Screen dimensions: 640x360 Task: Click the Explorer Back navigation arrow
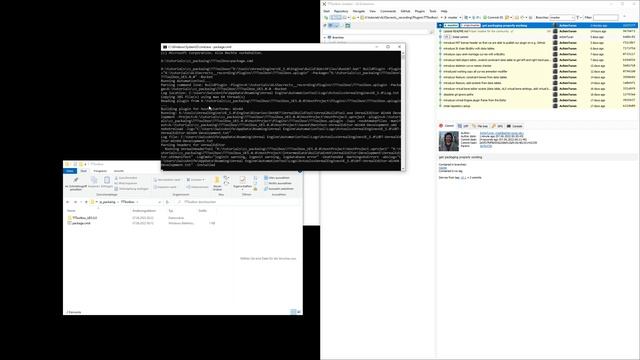68,202
